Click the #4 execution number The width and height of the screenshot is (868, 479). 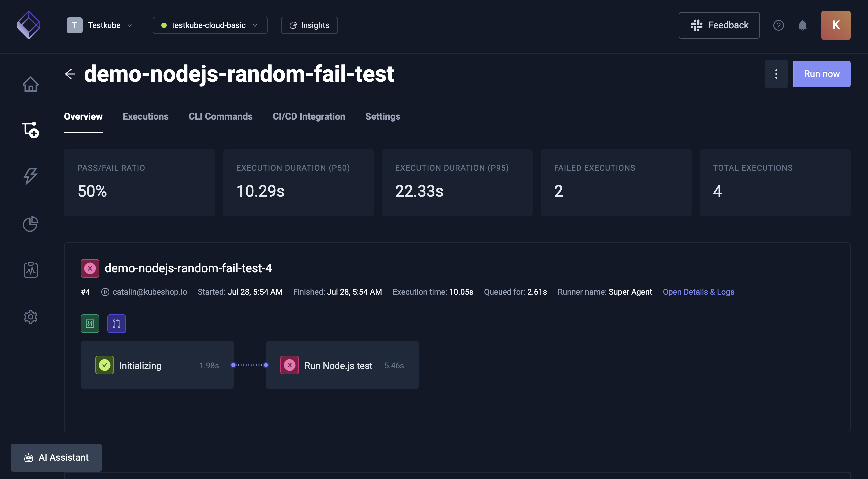coord(85,292)
